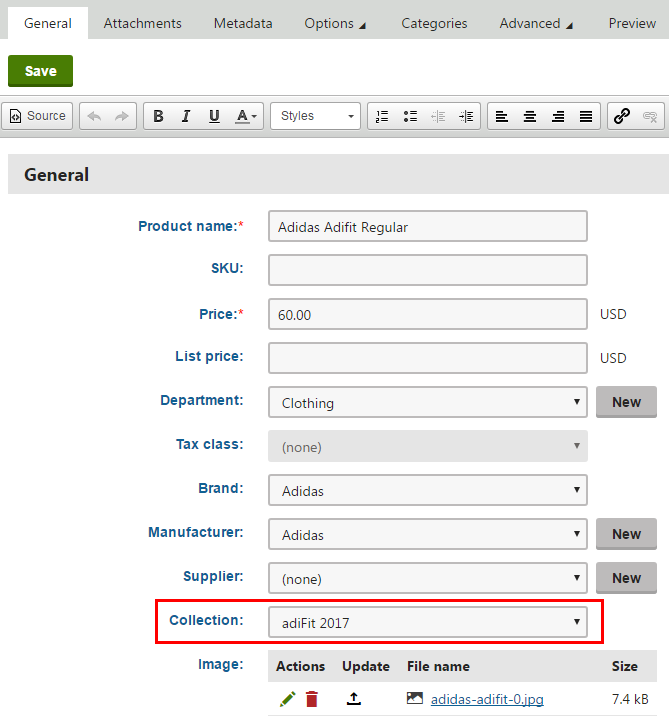Click the USD label beside Price
669x719 pixels.
tap(613, 315)
